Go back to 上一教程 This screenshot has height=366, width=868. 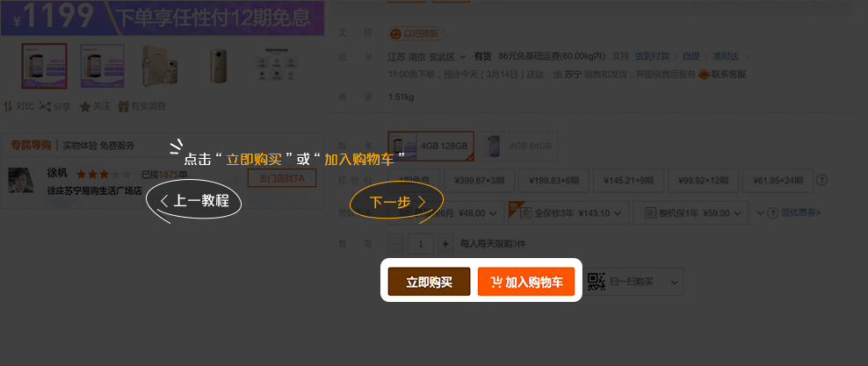(x=194, y=201)
